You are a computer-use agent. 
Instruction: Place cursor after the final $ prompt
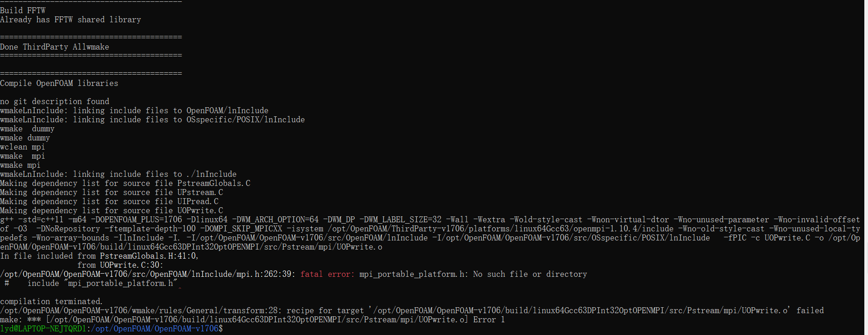225,329
